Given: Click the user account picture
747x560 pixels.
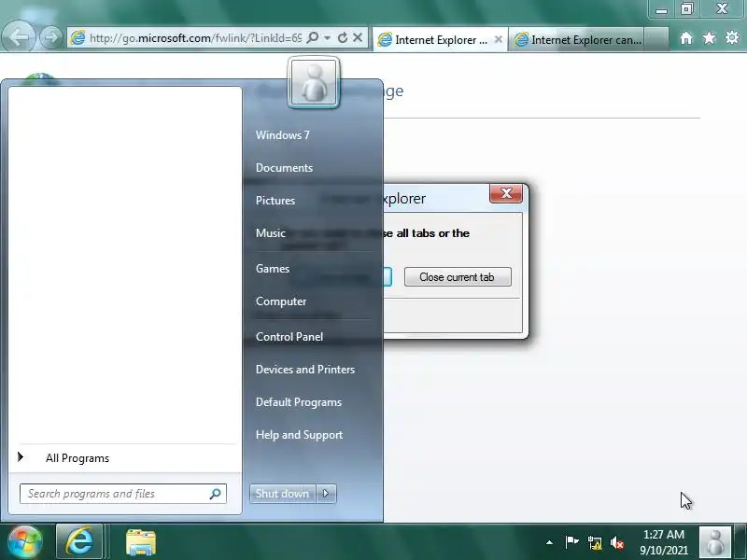Looking at the screenshot, I should click(314, 82).
